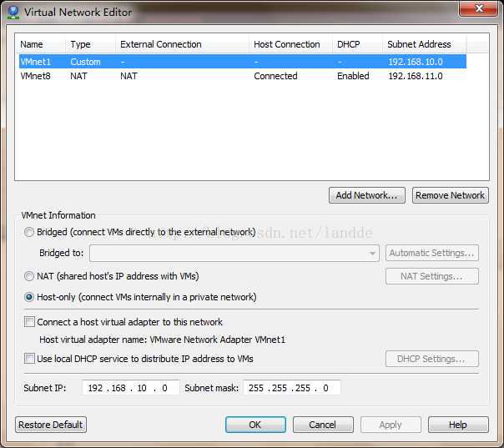The width and height of the screenshot is (504, 448).
Task: Select the Host-only radio button
Action: tap(29, 297)
